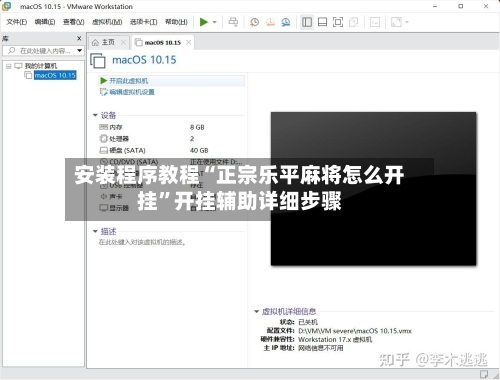The image size is (500, 380).
Task: Close the library panel with its X
Action: point(79,39)
